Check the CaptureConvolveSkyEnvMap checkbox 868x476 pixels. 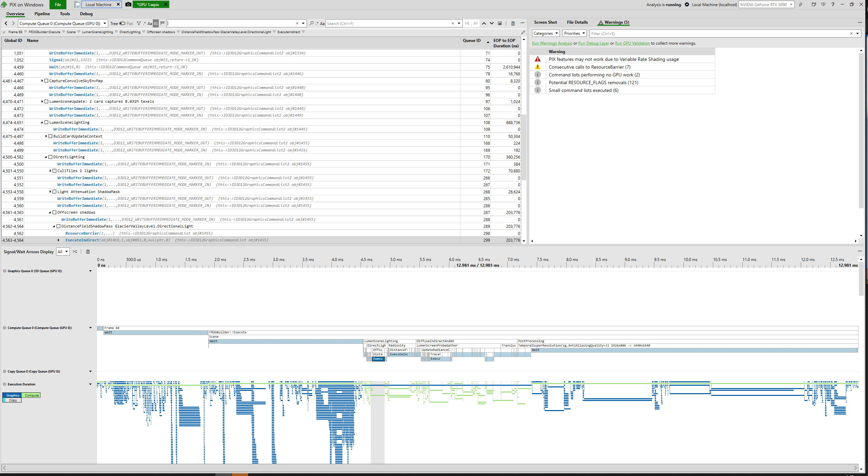tap(47, 81)
